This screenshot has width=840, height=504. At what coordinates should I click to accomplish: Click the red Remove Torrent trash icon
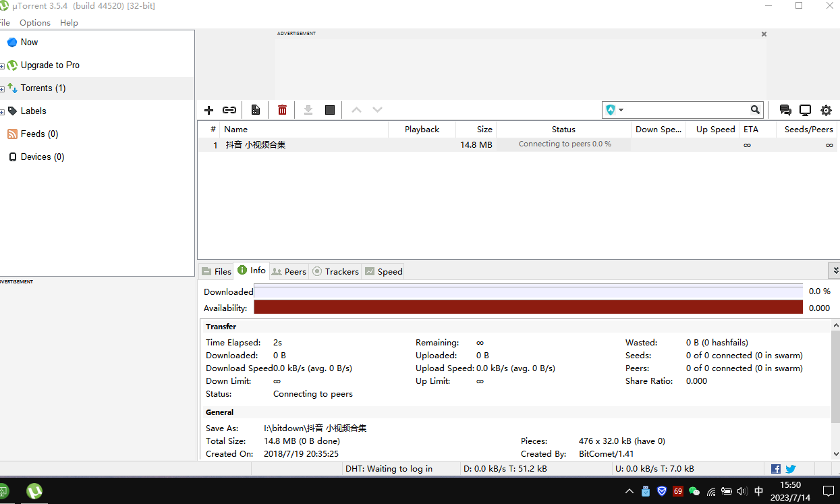coord(282,110)
